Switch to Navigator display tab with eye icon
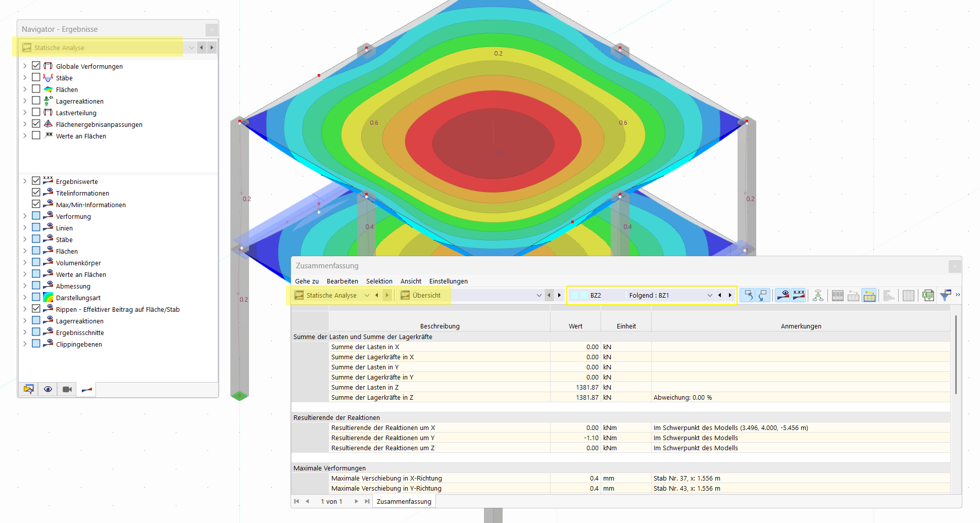The width and height of the screenshot is (980, 523). [x=48, y=389]
